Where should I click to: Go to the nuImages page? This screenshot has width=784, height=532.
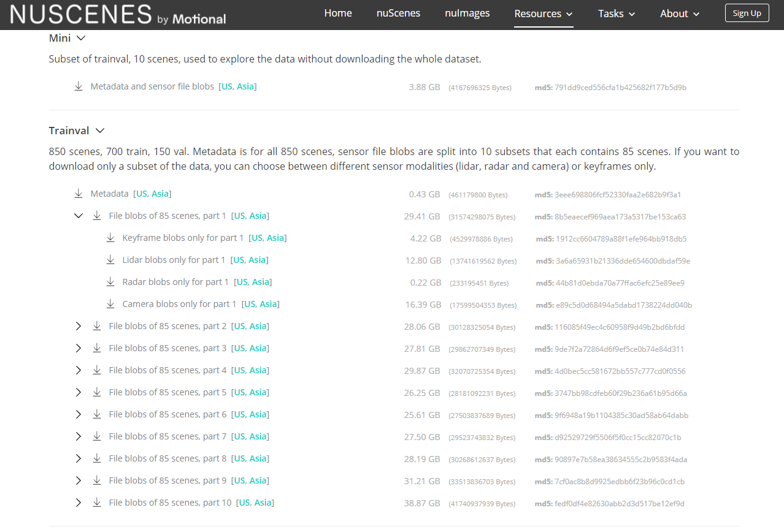[x=467, y=13]
